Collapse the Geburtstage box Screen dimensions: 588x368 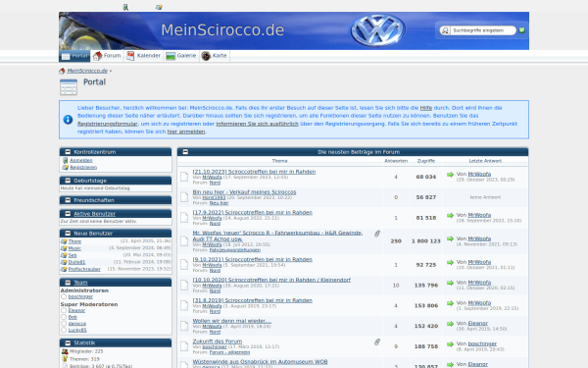click(x=68, y=181)
